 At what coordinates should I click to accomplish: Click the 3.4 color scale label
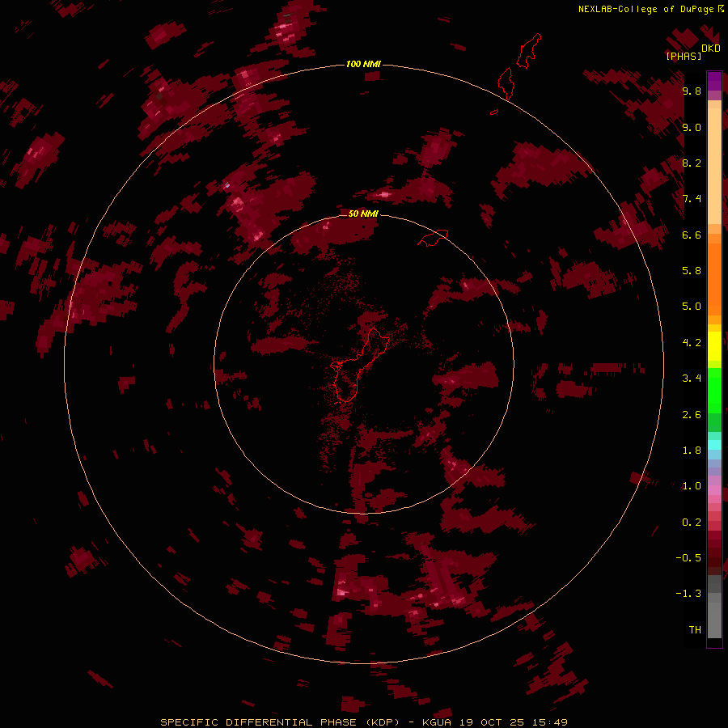[692, 379]
